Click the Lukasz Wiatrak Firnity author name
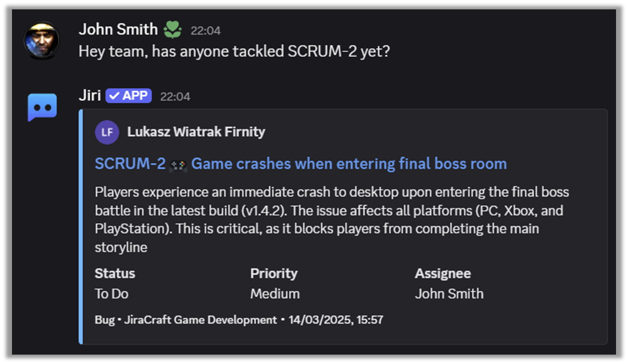The height and width of the screenshot is (364, 628). point(196,132)
